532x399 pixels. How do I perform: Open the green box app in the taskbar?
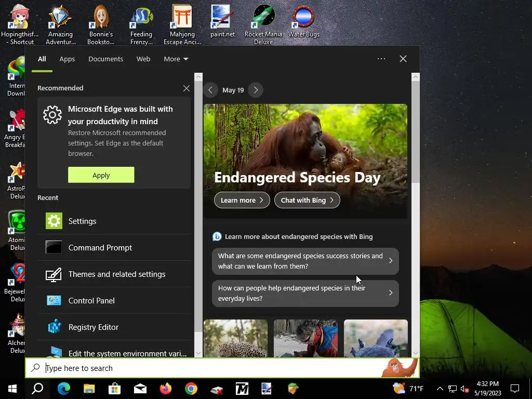point(293,389)
